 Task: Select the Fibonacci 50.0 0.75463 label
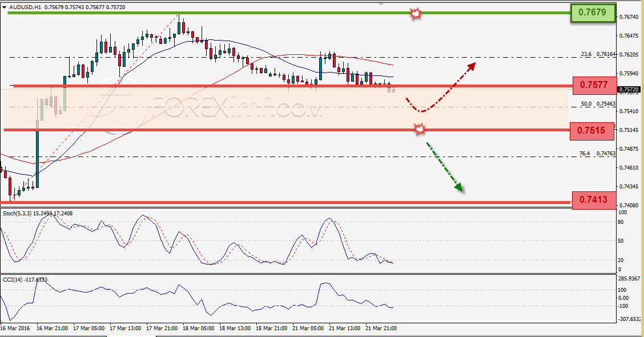[x=598, y=104]
